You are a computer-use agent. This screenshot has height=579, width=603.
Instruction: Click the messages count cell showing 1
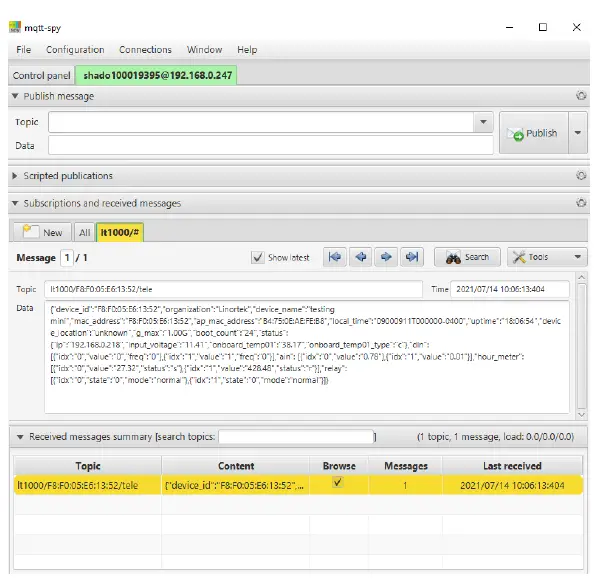(x=405, y=485)
